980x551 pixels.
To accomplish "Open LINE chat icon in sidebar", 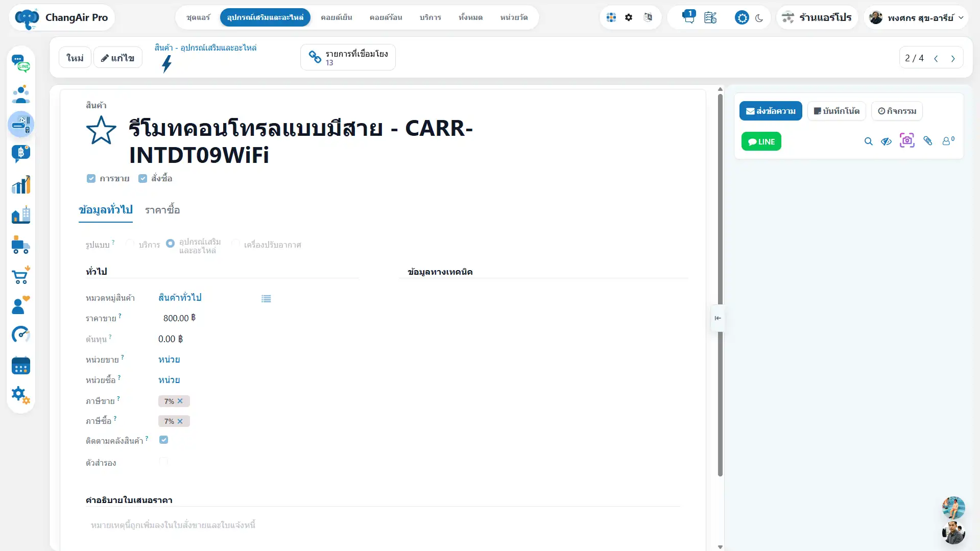I will point(21,64).
